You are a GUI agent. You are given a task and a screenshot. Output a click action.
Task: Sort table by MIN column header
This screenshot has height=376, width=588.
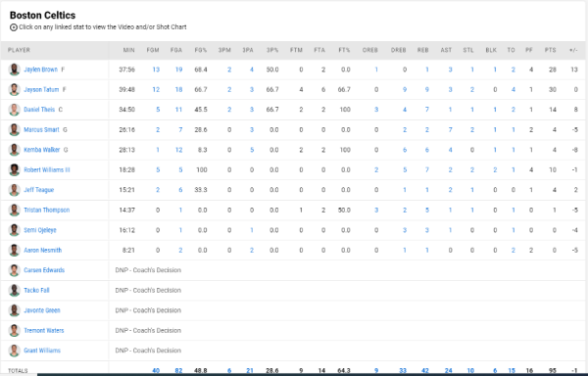tap(128, 50)
